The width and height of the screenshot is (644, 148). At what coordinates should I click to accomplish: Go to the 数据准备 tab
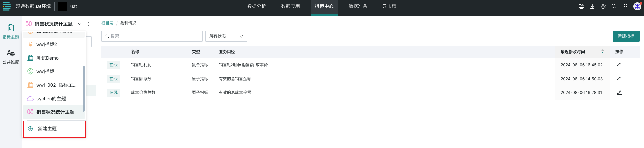pos(358,6)
